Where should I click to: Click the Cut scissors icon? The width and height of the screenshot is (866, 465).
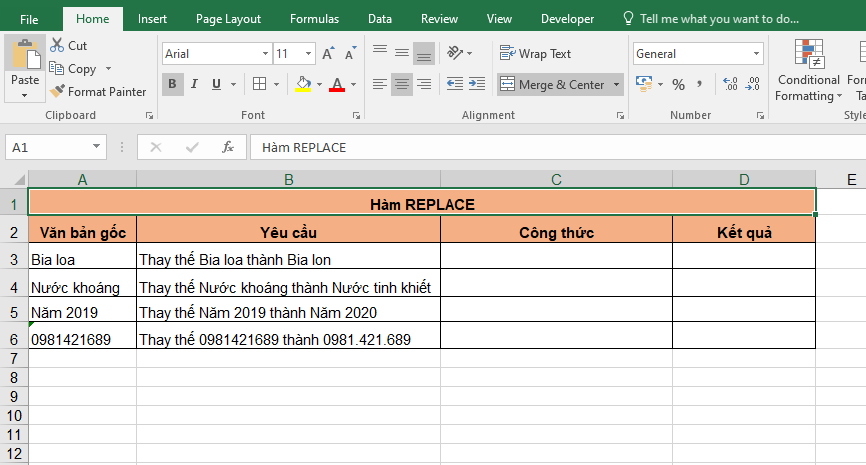pos(57,46)
